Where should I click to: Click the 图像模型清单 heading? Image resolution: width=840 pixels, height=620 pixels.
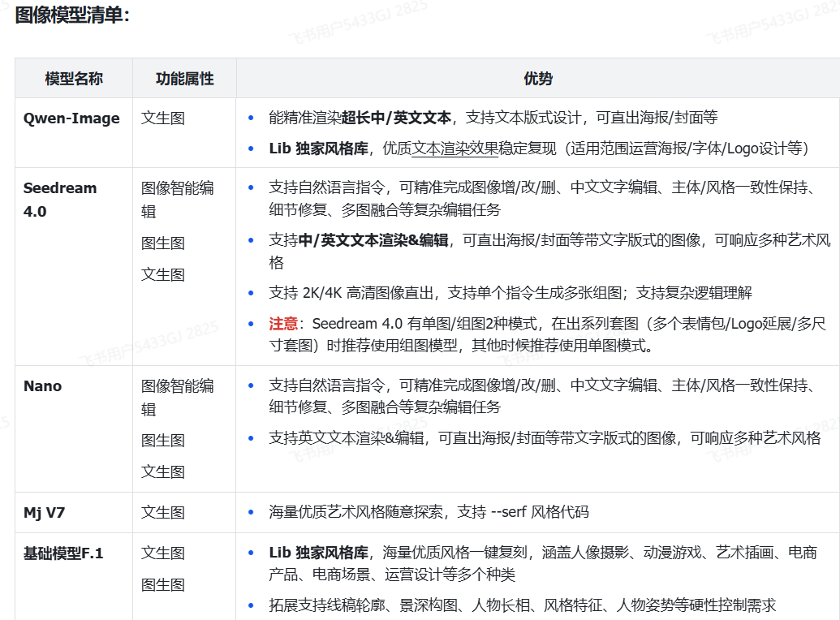(71, 15)
